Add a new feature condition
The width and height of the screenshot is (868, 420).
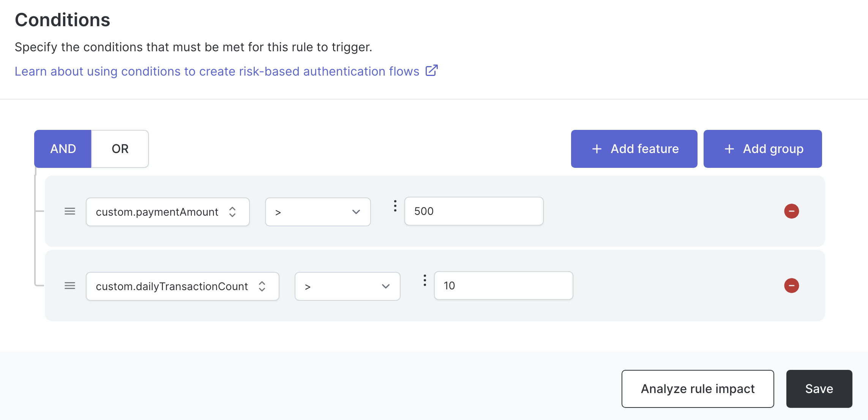click(x=634, y=149)
